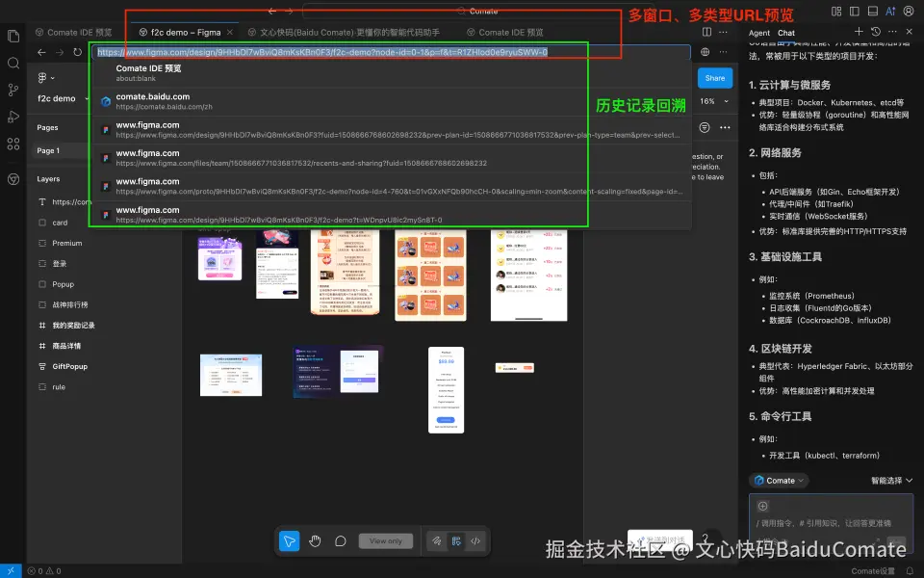This screenshot has height=578, width=924.
Task: Customize layout icon in title bar
Action: click(836, 12)
